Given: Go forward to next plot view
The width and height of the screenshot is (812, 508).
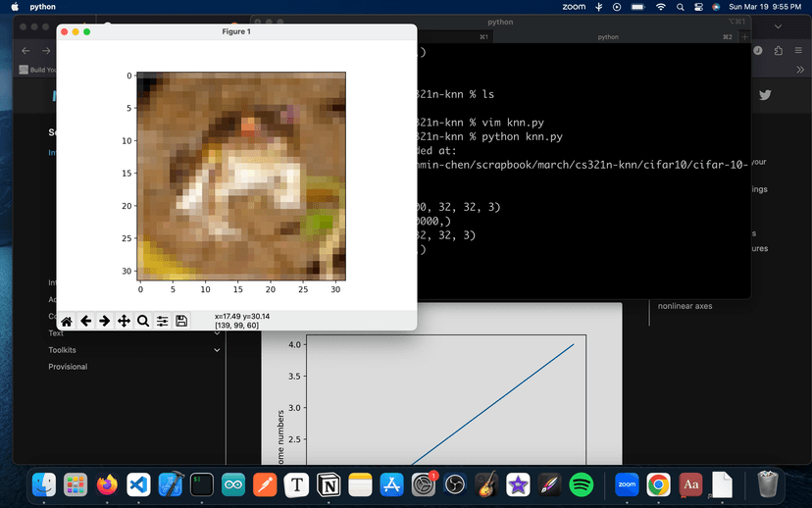Looking at the screenshot, I should [x=104, y=321].
